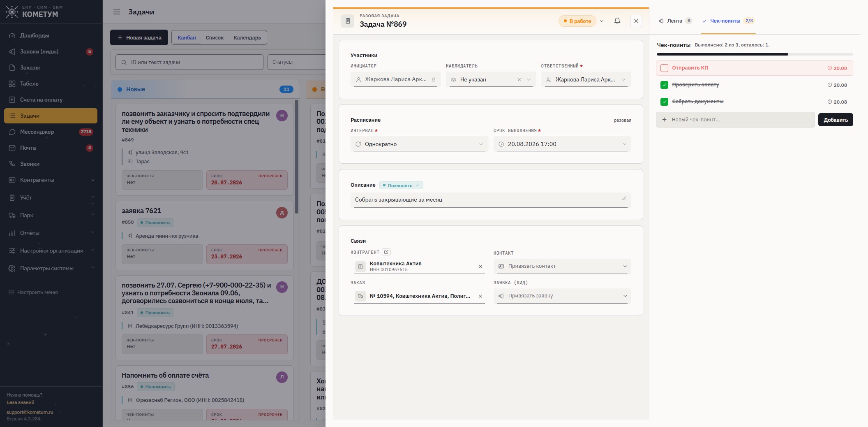868x427 pixels.
Task: Focus the Новый чек-поинт input field
Action: click(x=735, y=120)
